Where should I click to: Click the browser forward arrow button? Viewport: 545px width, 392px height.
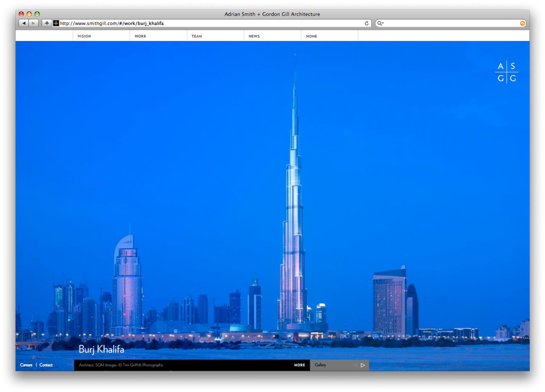(x=34, y=23)
